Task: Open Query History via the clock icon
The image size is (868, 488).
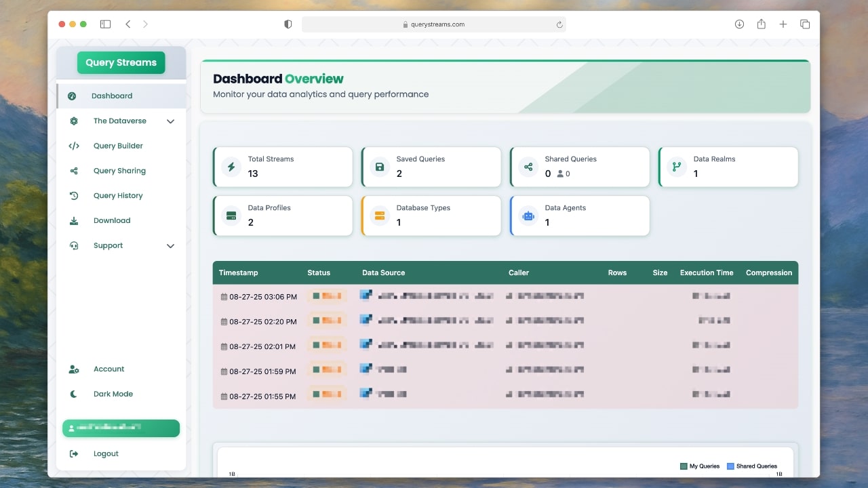Action: coord(73,195)
